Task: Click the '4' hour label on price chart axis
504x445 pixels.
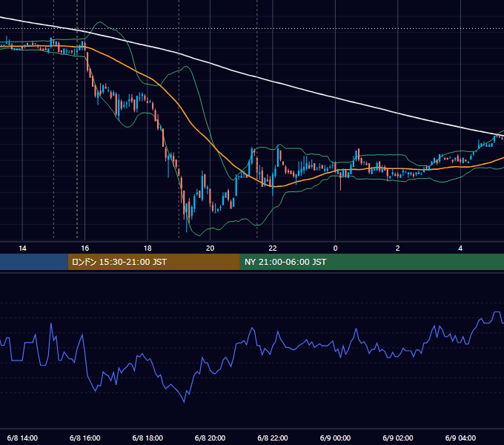Action: click(460, 248)
